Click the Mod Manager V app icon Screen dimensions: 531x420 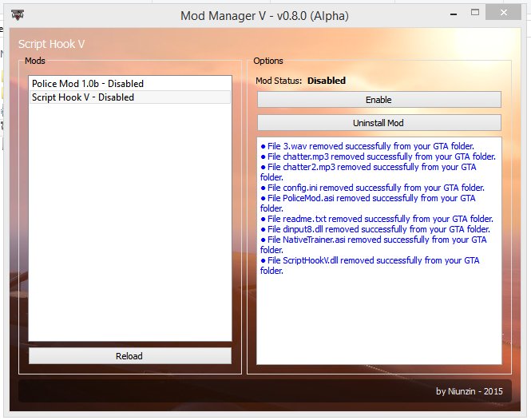coord(18,15)
